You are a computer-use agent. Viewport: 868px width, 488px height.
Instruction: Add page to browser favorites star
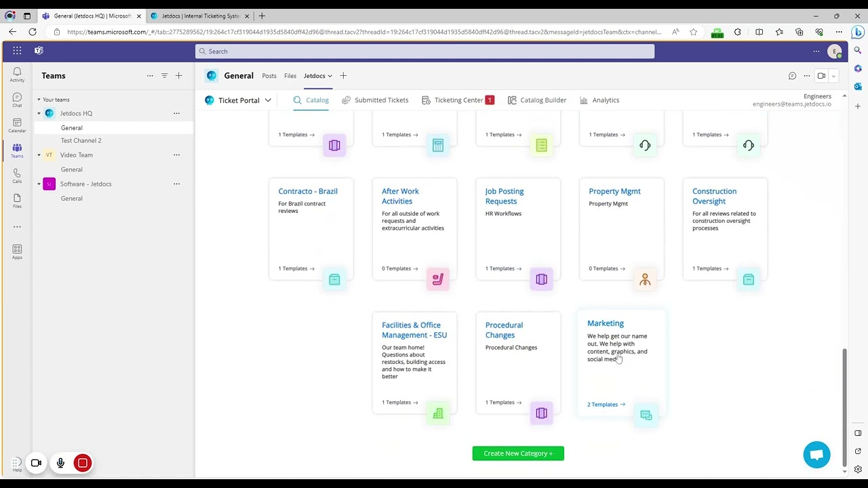693,32
